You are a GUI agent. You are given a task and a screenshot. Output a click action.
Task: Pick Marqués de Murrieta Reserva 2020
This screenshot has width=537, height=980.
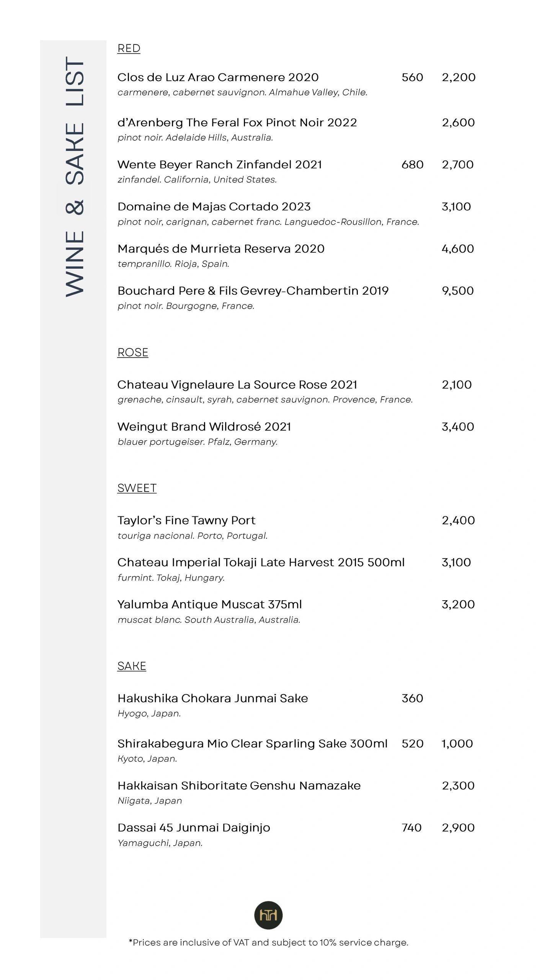(x=221, y=249)
